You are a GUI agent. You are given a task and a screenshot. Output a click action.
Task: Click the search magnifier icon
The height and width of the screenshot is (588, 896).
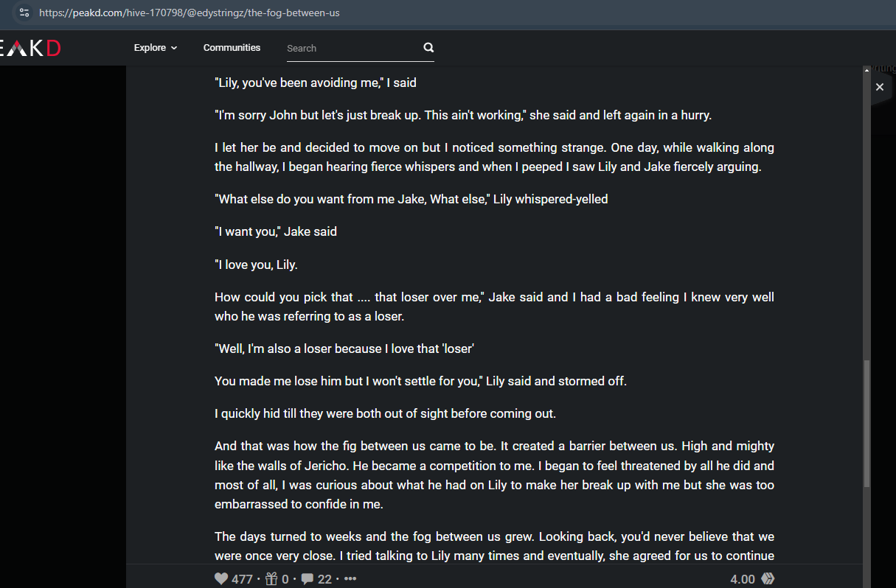click(x=428, y=48)
